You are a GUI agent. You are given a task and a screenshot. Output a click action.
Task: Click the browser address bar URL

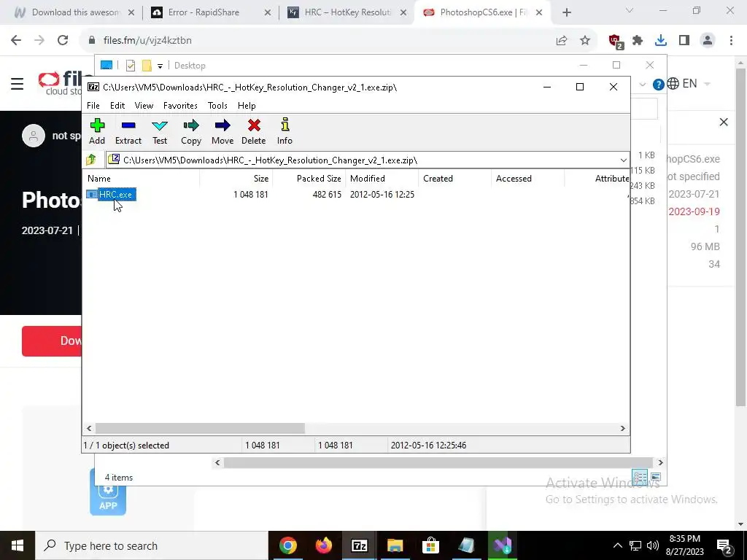coord(147,41)
